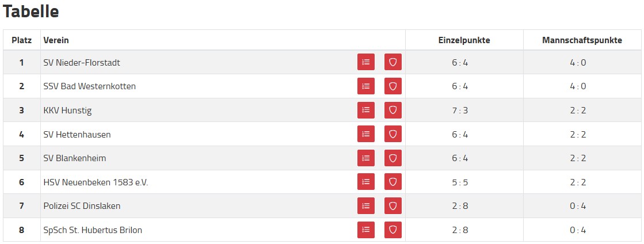Screen dimensions: 644x244
Task: Click the shield icon for SV Hettenhausen
Action: [x=393, y=134]
